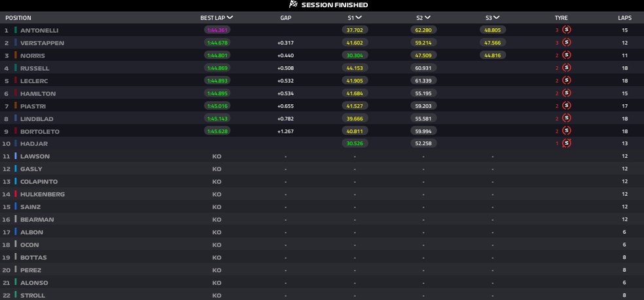The height and width of the screenshot is (300, 644).
Task: Select driver name STROLL
Action: tap(33, 295)
